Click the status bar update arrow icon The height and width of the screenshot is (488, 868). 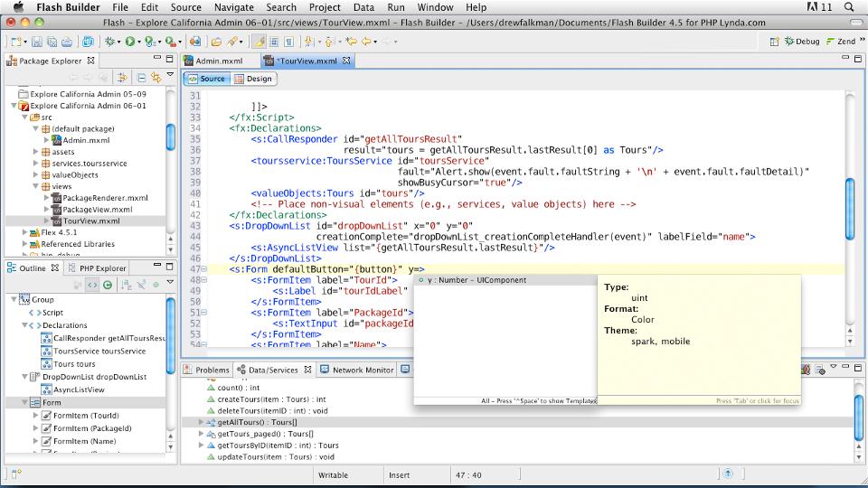tap(728, 474)
